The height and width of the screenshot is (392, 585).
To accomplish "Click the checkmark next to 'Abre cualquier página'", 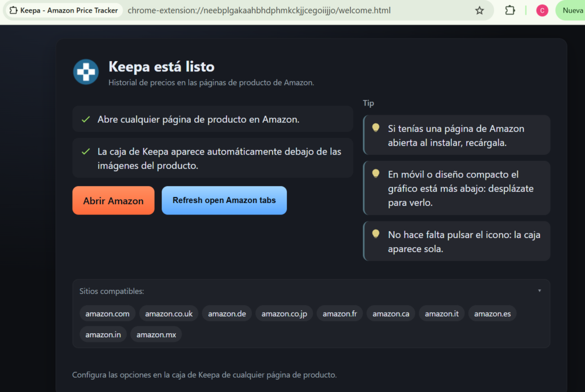I will pyautogui.click(x=86, y=119).
